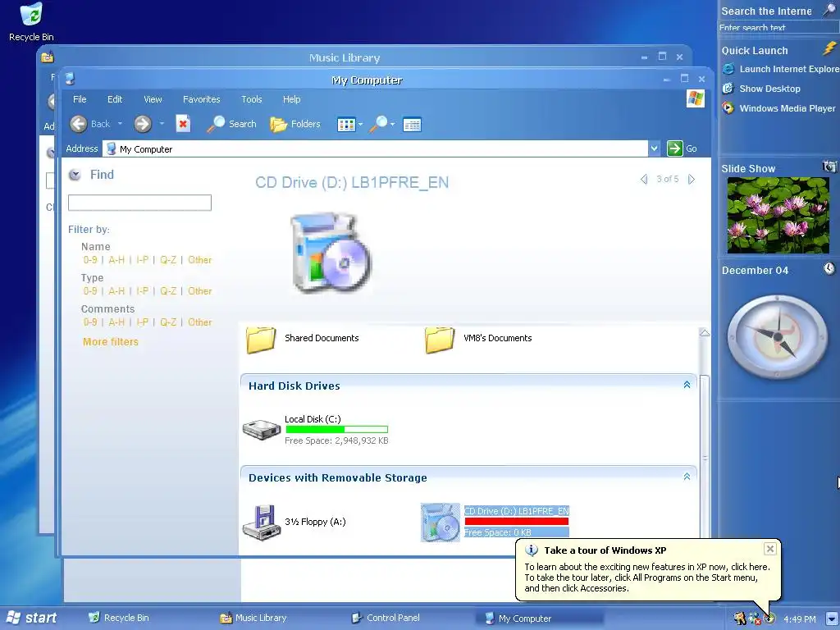Open the Tools menu
The height and width of the screenshot is (630, 840).
pyautogui.click(x=251, y=99)
